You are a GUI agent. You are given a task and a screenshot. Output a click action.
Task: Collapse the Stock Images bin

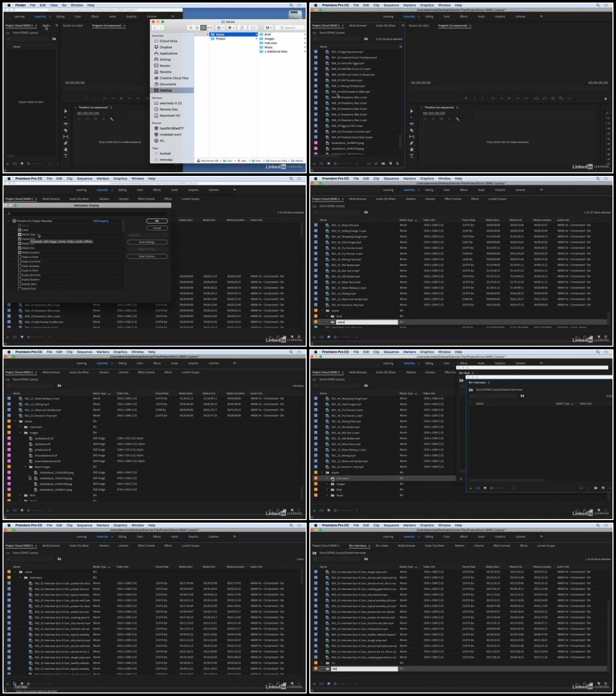coord(25,467)
